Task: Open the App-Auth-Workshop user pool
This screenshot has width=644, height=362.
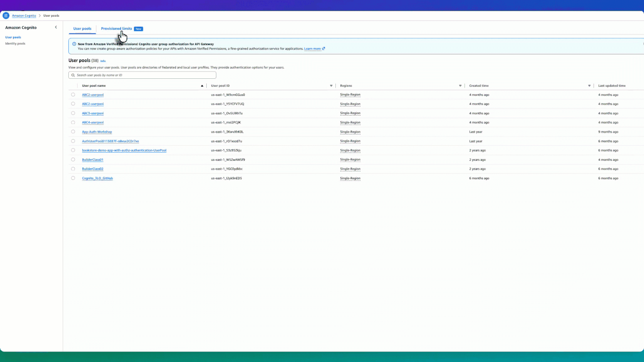Action: (97, 132)
